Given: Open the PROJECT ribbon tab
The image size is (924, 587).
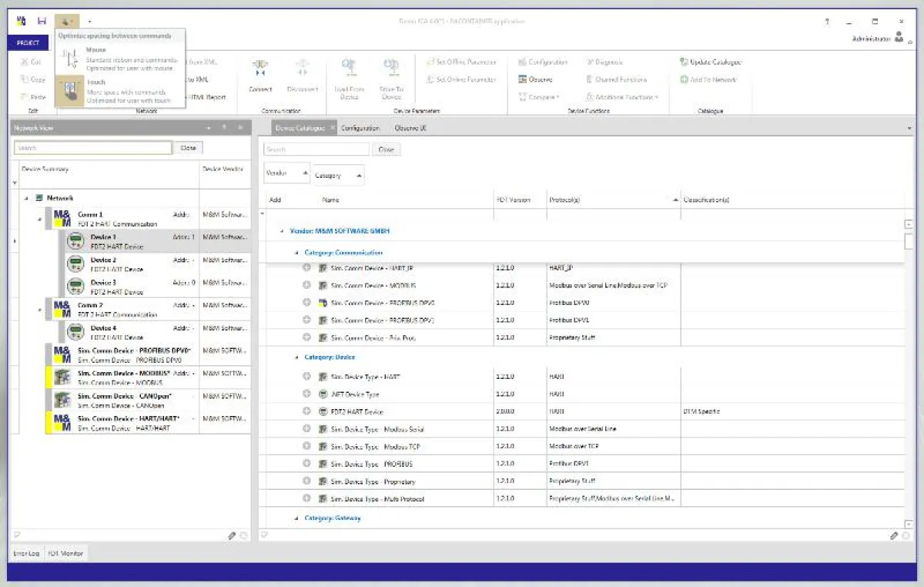Looking at the screenshot, I should point(28,43).
